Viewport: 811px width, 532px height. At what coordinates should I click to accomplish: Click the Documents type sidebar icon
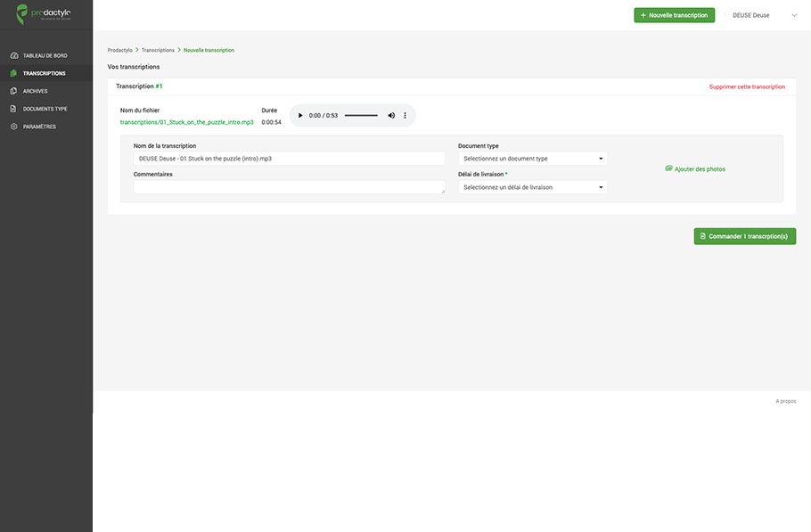(x=14, y=109)
